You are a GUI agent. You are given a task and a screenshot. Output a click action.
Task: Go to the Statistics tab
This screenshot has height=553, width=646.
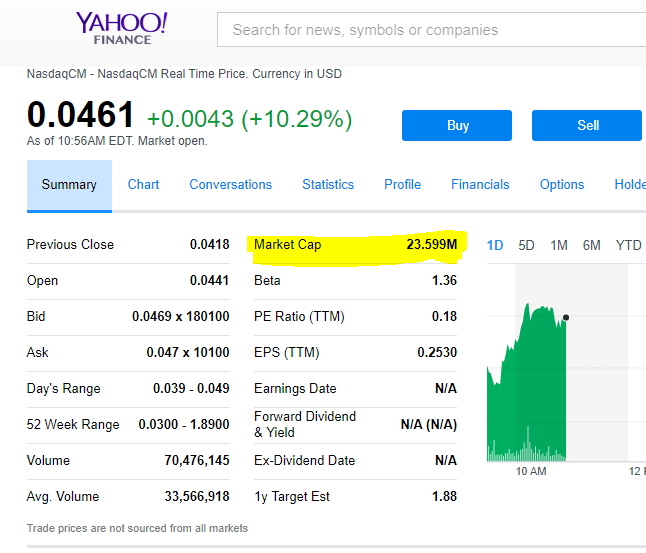328,185
